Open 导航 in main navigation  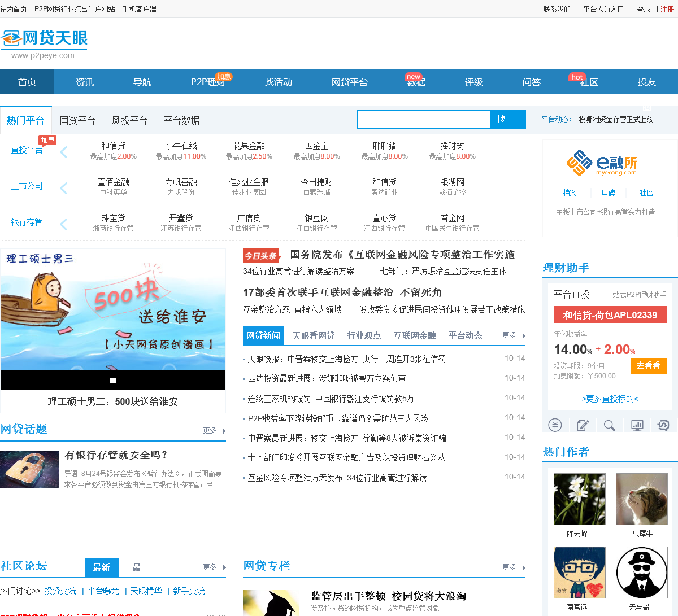142,82
